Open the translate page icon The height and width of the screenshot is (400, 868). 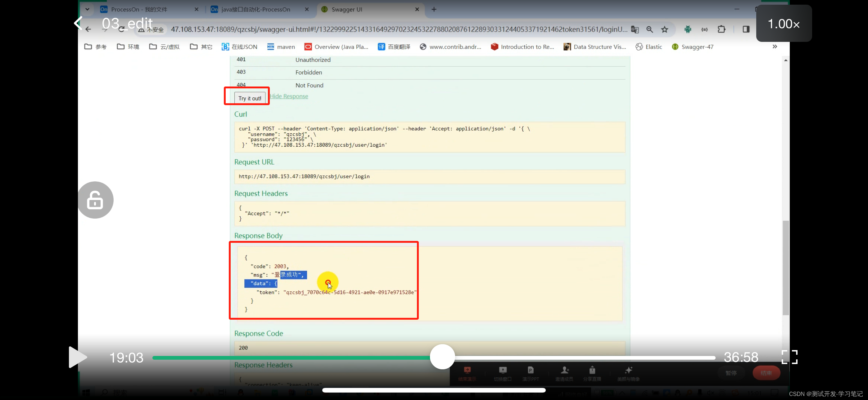[x=635, y=29]
